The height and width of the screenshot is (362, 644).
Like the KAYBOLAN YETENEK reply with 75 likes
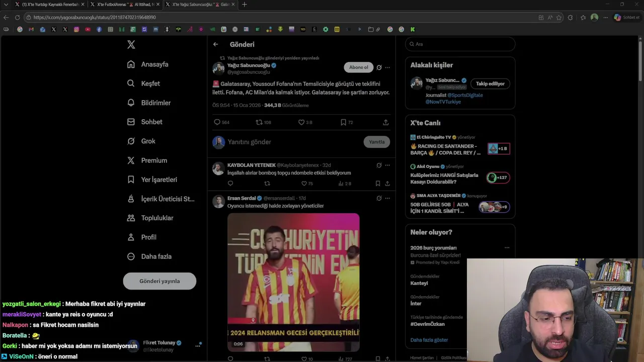pyautogui.click(x=307, y=184)
